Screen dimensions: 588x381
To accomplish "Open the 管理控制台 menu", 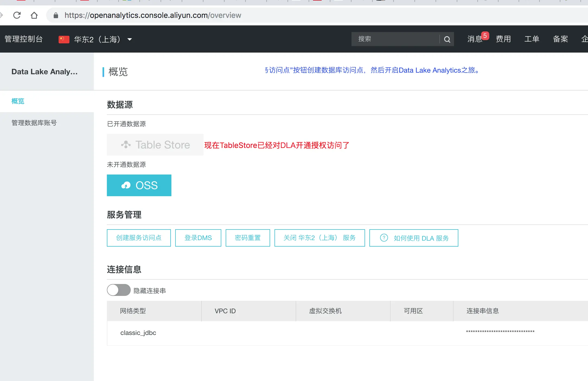I will click(24, 39).
